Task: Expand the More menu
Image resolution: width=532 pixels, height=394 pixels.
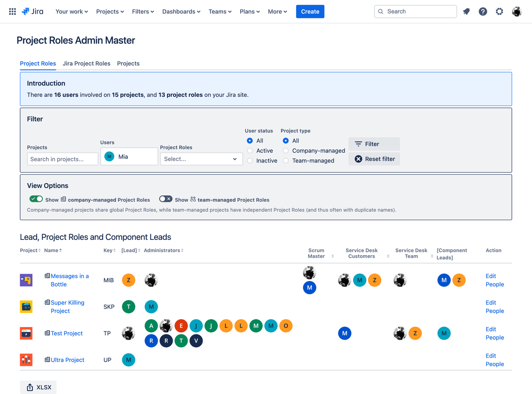Action: click(277, 11)
